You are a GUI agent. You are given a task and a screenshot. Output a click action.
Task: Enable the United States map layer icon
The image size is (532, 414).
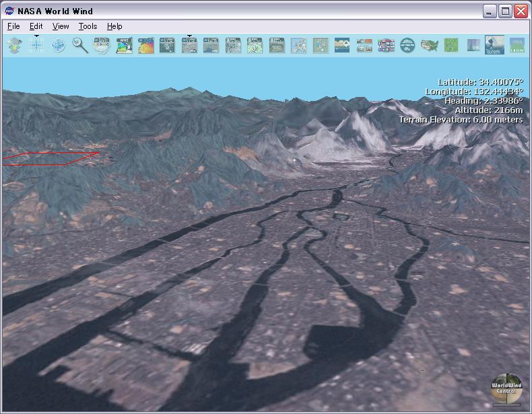429,45
